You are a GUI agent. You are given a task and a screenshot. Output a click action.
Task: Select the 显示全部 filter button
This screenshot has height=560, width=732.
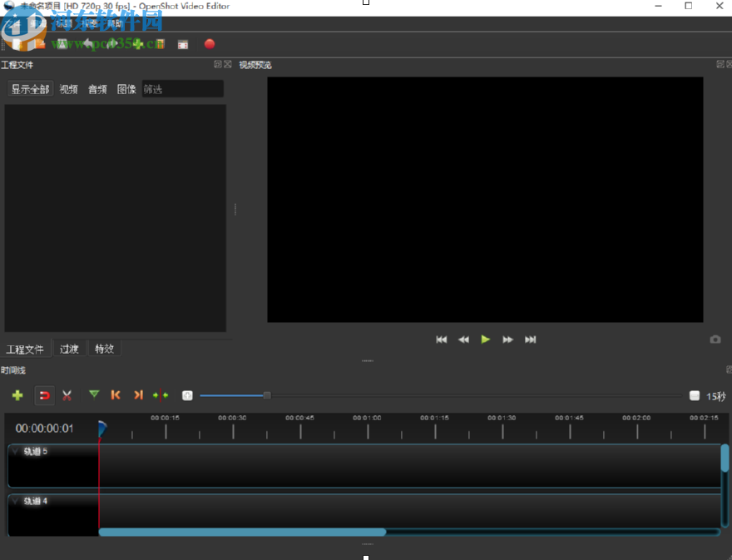point(30,89)
